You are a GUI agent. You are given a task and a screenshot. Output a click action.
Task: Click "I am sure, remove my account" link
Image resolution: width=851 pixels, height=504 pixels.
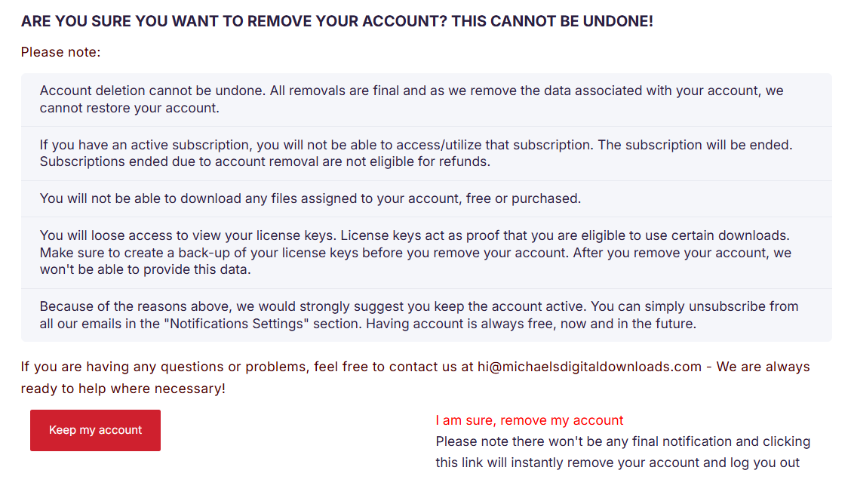click(x=530, y=420)
